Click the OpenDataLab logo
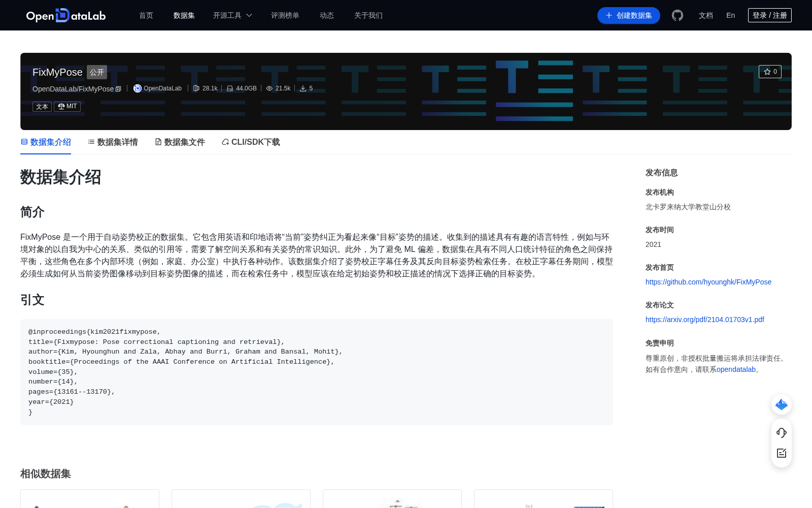 66,16
